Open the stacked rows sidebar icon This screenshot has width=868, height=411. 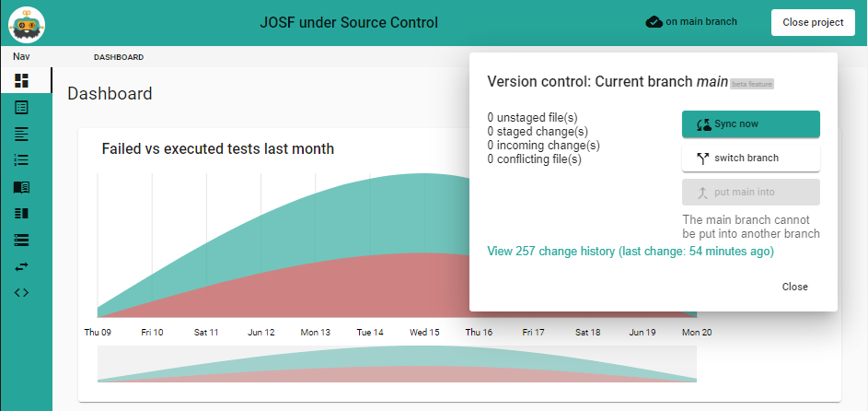(22, 240)
